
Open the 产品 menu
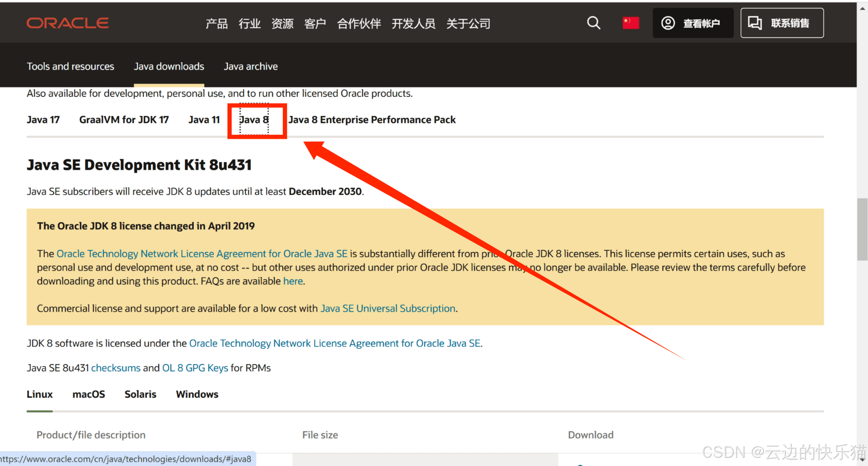click(217, 23)
